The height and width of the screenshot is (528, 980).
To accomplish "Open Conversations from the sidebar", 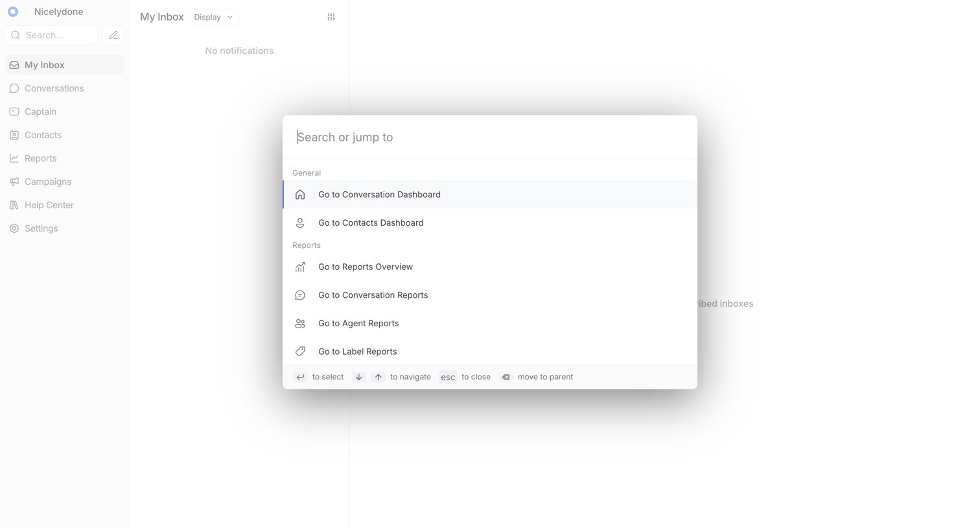I will tap(64, 88).
